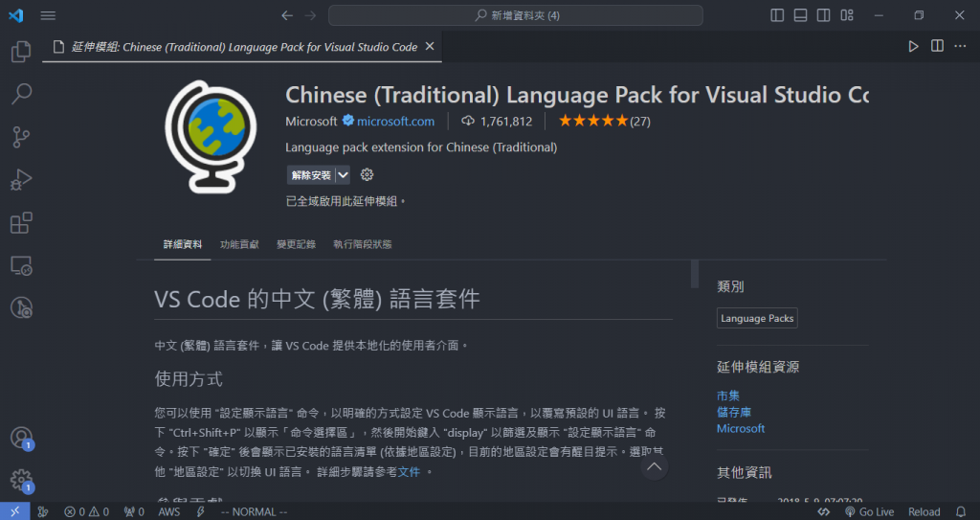Click the 已全域啟用此延伸模組 status text
This screenshot has width=980, height=520.
pos(346,201)
